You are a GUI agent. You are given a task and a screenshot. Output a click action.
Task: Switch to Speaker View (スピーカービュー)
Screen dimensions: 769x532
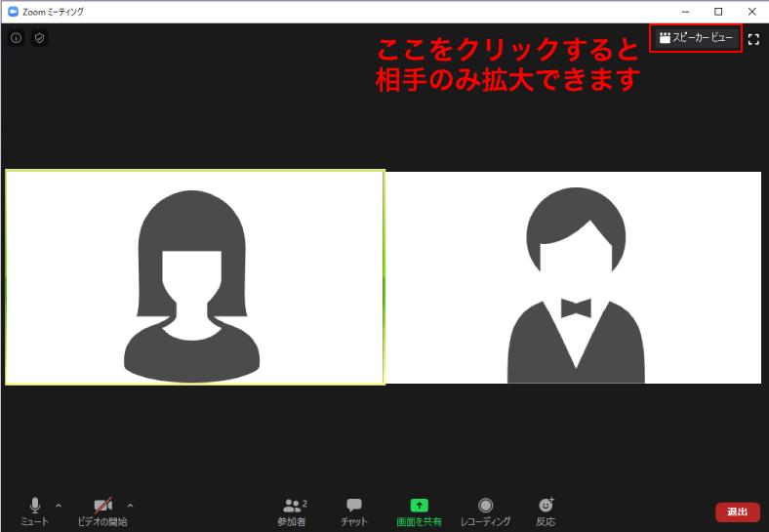(696, 38)
